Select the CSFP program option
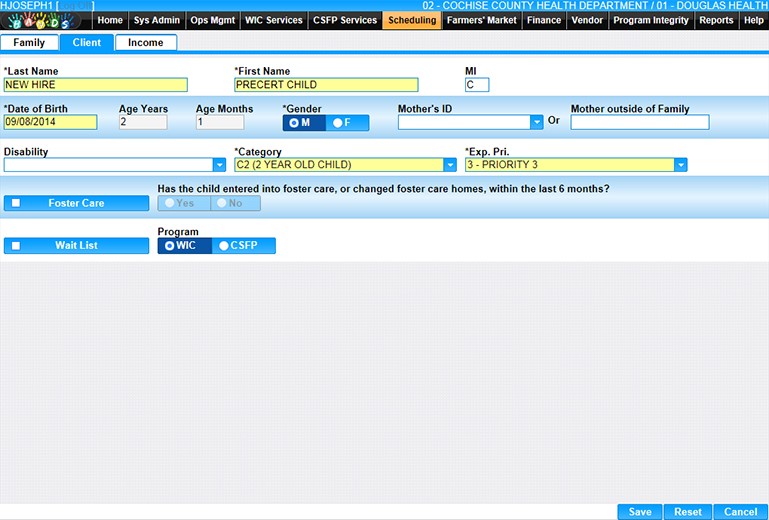 point(244,246)
